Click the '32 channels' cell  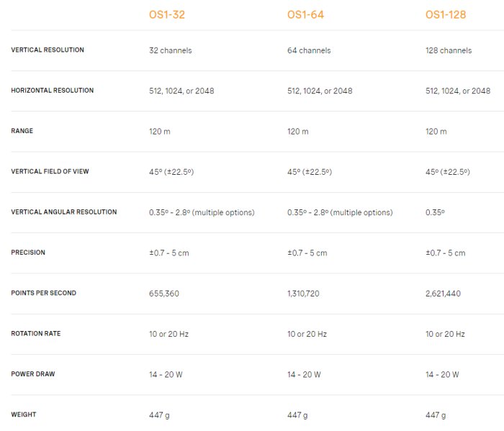tap(170, 50)
